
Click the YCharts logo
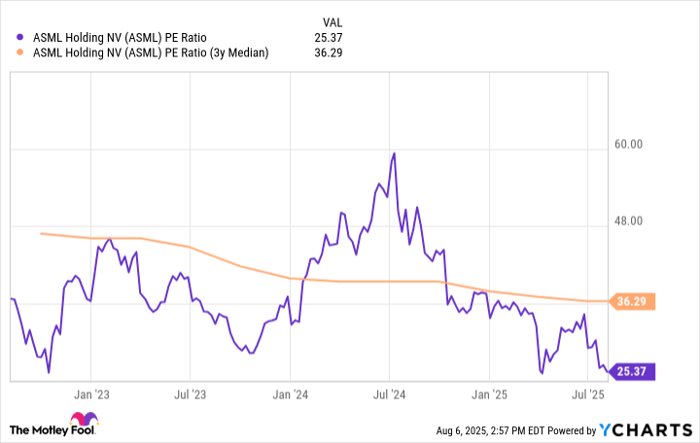[x=645, y=430]
